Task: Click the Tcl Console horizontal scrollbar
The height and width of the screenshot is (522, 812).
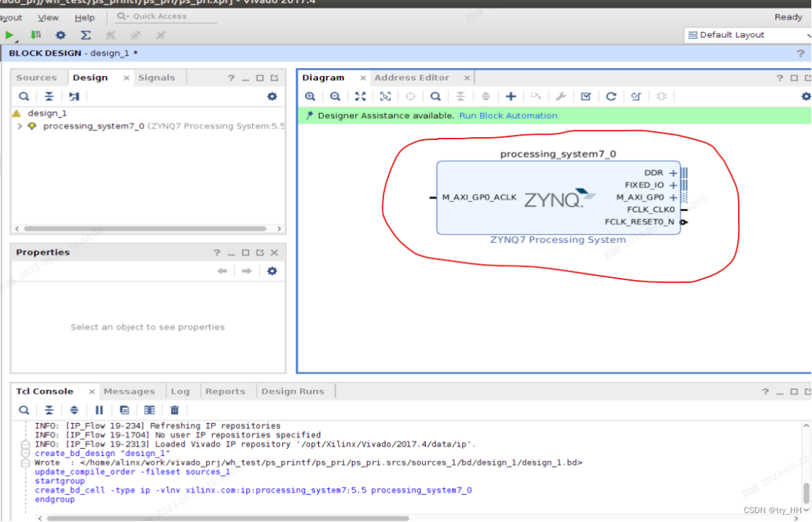Action: (228, 518)
